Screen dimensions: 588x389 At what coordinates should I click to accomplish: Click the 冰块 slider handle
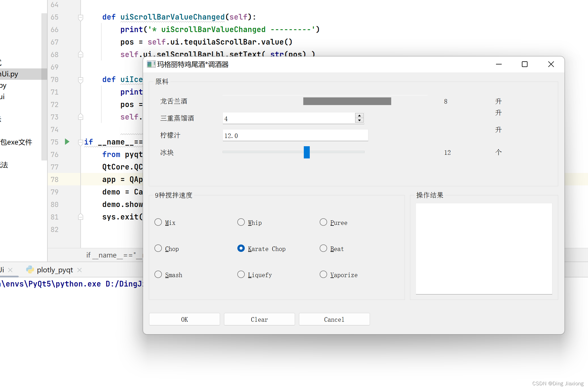click(x=307, y=152)
